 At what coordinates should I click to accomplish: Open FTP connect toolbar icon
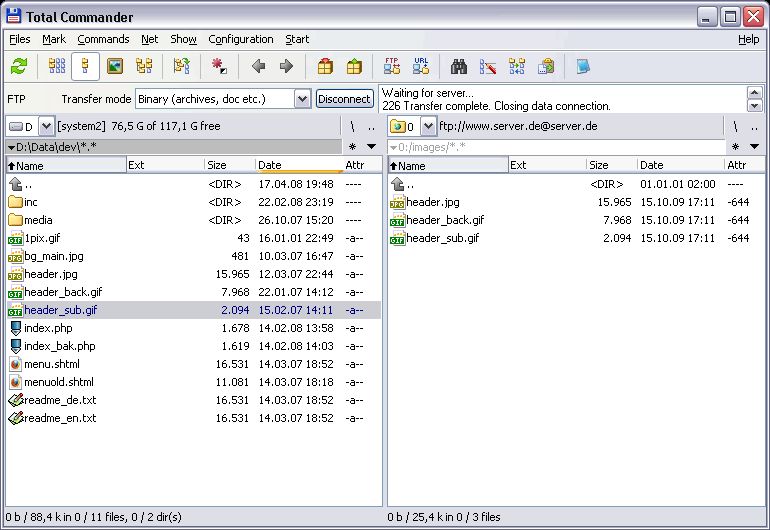tap(392, 67)
